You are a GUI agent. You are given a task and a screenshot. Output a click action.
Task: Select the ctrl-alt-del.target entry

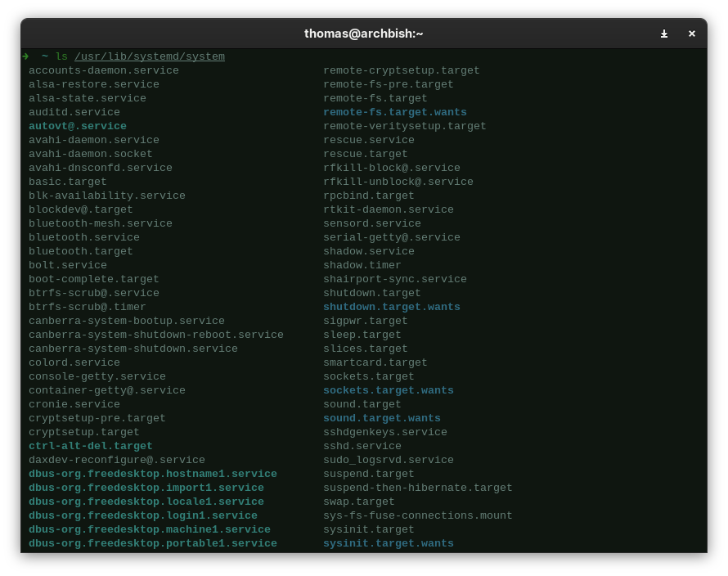(x=91, y=446)
